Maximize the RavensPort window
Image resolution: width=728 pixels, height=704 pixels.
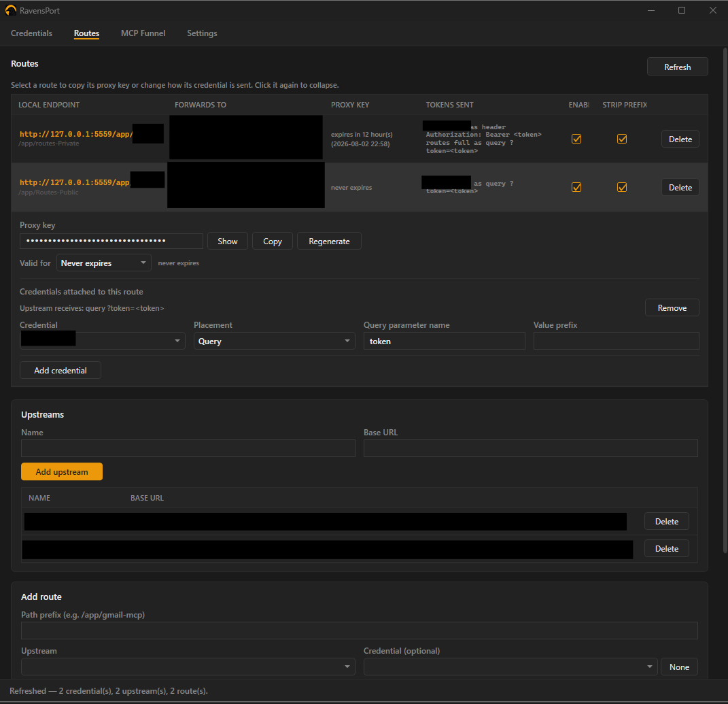point(682,10)
